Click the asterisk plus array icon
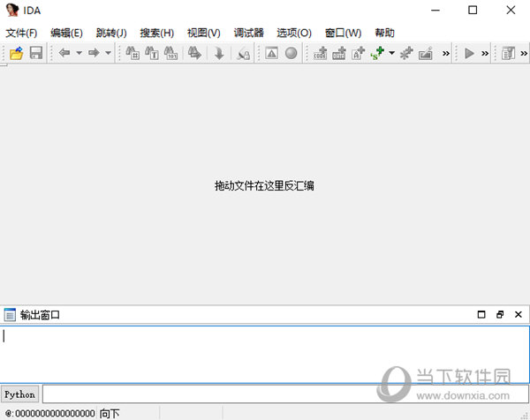Image resolution: width=530 pixels, height=420 pixels. [406, 53]
